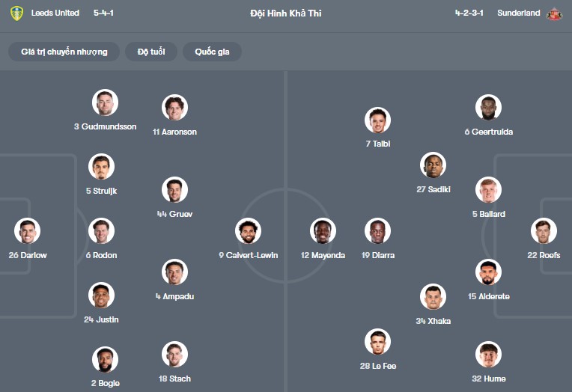
Task: Select Xhaka's player avatar
Action: click(433, 297)
